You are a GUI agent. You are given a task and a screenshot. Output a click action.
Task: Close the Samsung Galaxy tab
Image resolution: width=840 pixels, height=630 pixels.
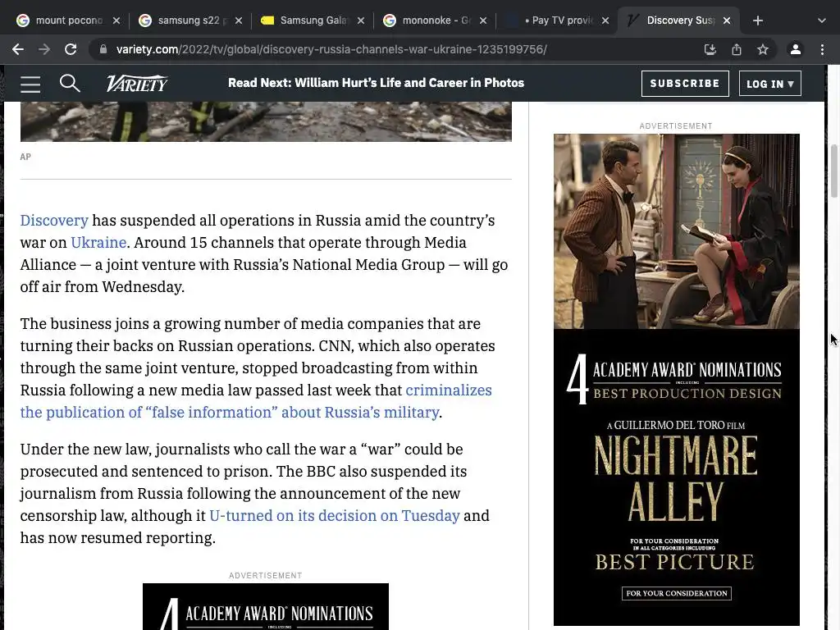[x=361, y=21]
